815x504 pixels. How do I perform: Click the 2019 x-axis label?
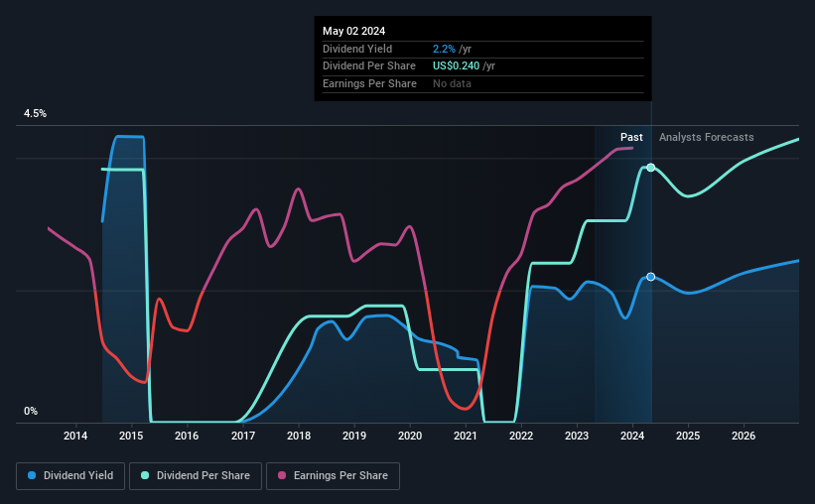coord(354,436)
